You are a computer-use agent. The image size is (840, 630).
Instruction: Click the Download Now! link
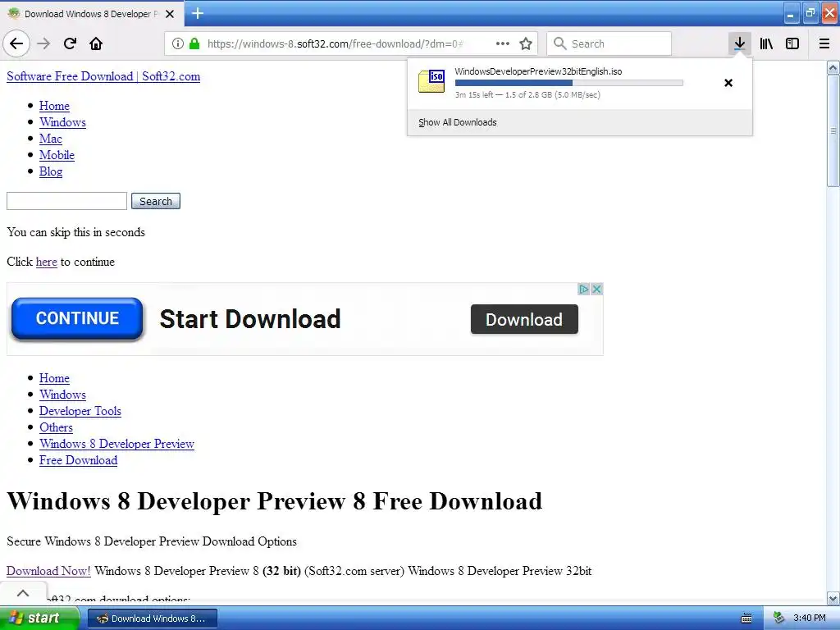point(48,571)
